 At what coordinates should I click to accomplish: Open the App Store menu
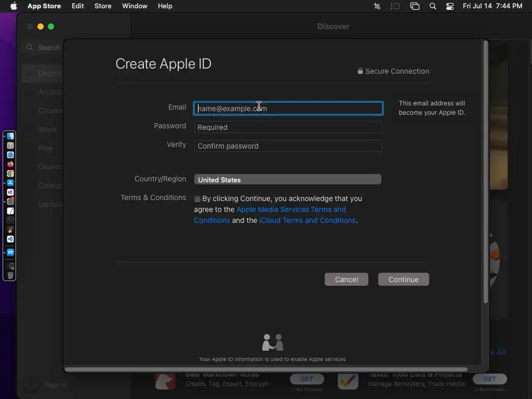point(44,6)
